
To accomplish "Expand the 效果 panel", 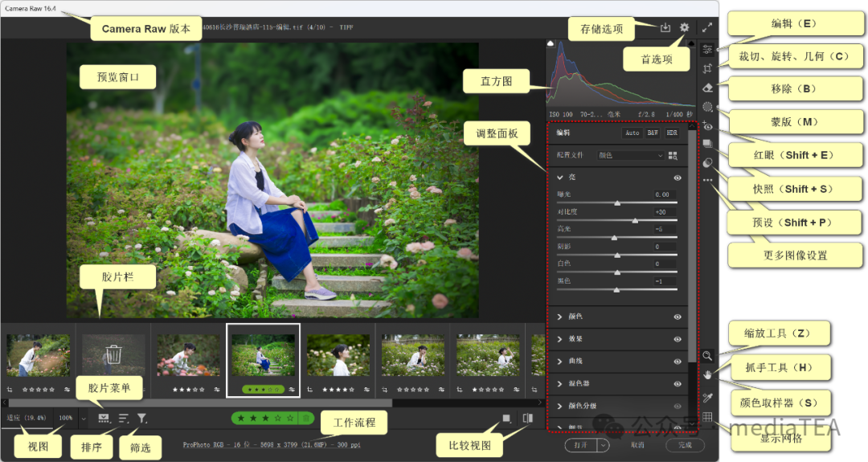I will click(559, 339).
